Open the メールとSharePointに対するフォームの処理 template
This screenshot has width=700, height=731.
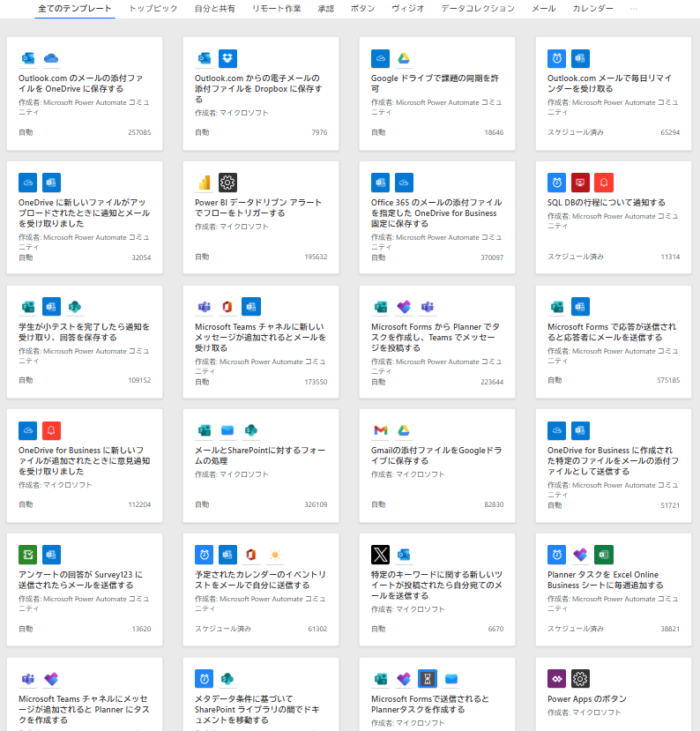click(x=261, y=456)
